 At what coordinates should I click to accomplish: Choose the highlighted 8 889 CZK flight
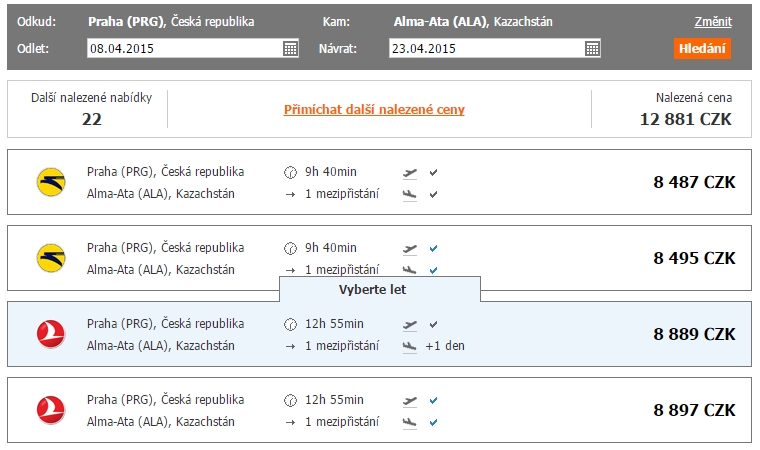tap(694, 334)
